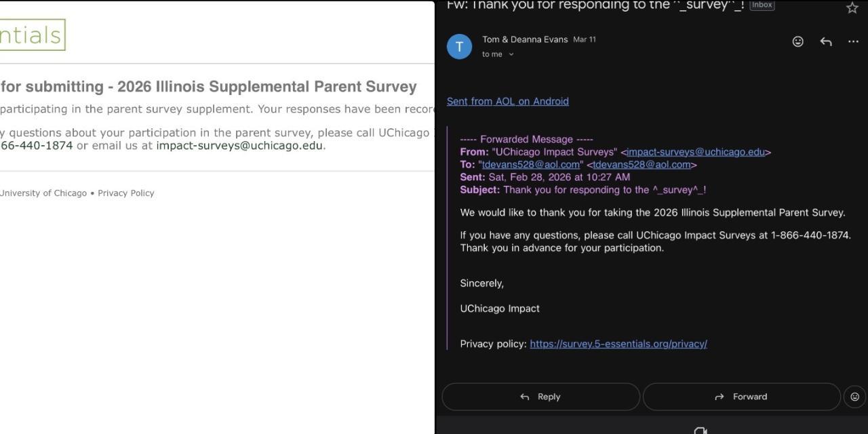The image size is (868, 434).
Task: Click the phone number on survey page
Action: click(37, 145)
